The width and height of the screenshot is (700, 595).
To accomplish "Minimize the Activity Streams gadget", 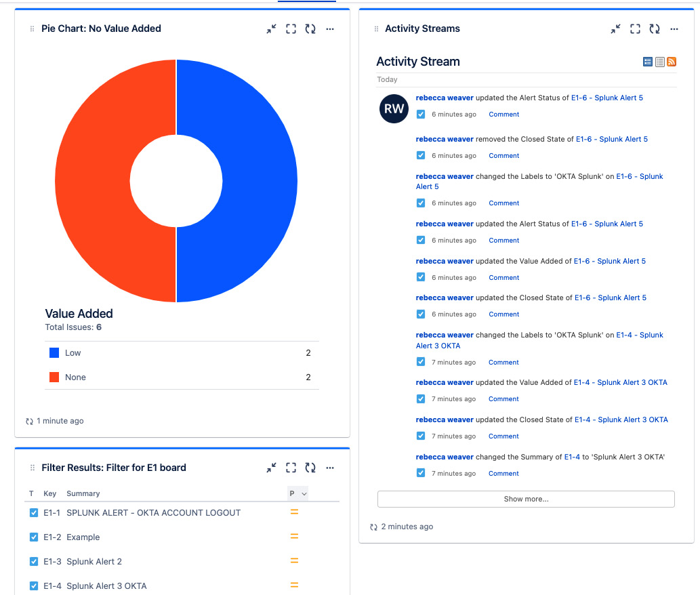I will coord(615,29).
